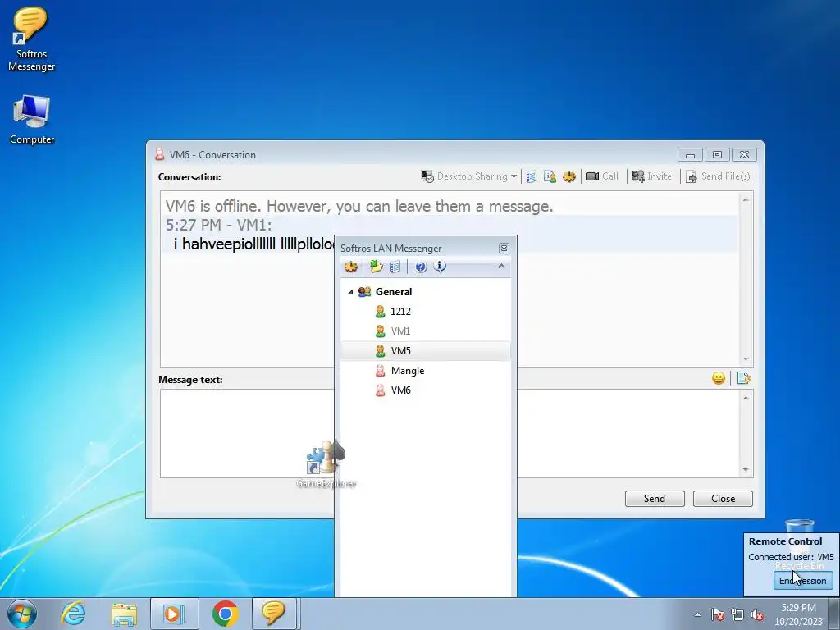Open the emoticon smiley picker

719,378
